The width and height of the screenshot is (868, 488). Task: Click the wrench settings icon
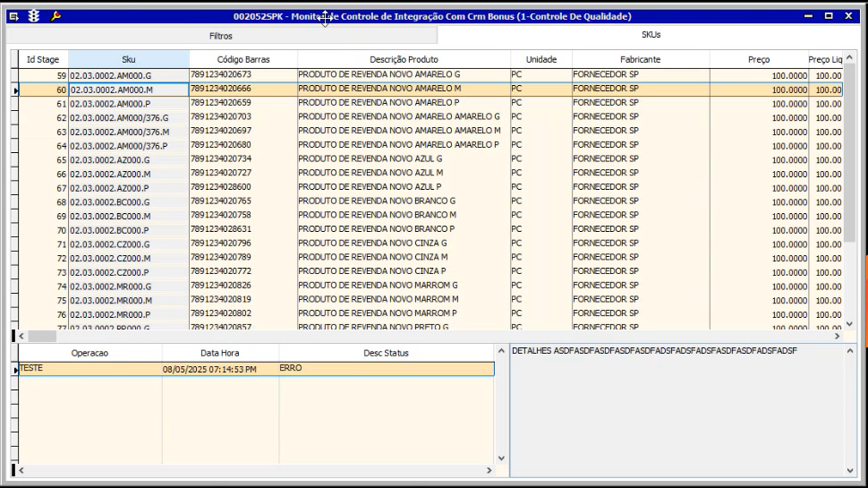[x=55, y=16]
